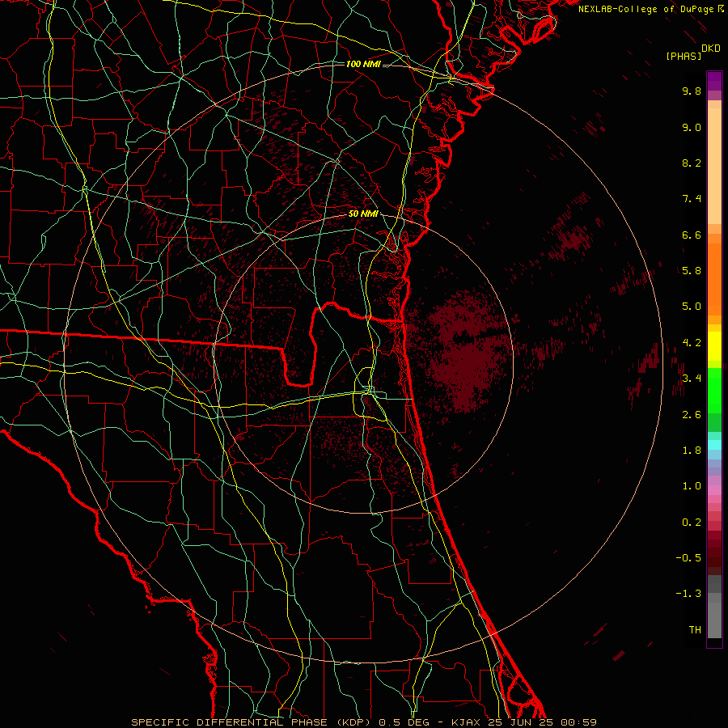The width and height of the screenshot is (728, 728).
Task: Click the 4.2 scale value
Action: [x=692, y=343]
